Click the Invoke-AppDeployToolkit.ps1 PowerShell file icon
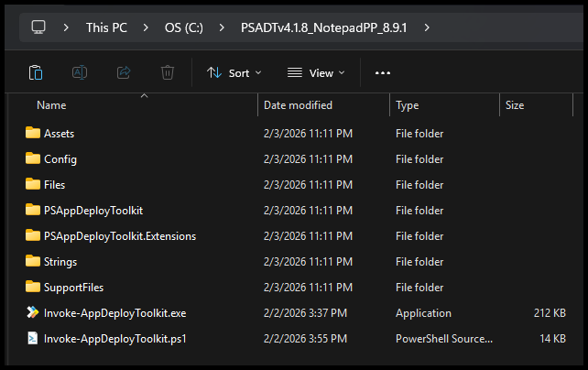Image resolution: width=588 pixels, height=370 pixels. click(33, 338)
